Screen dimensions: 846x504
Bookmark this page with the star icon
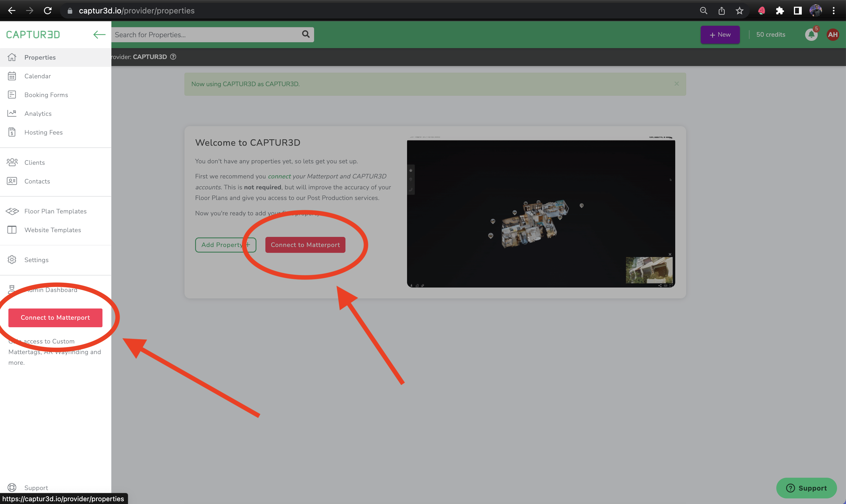point(739,11)
